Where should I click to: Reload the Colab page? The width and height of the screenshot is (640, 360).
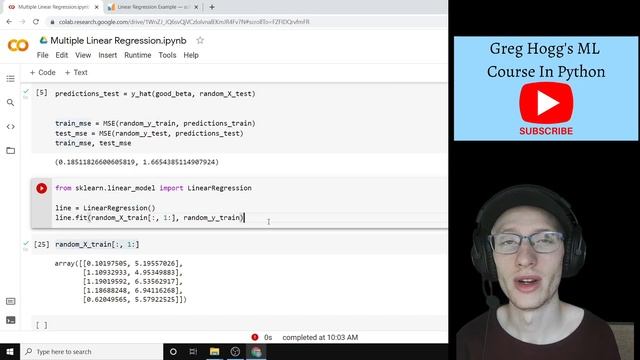(x=36, y=22)
